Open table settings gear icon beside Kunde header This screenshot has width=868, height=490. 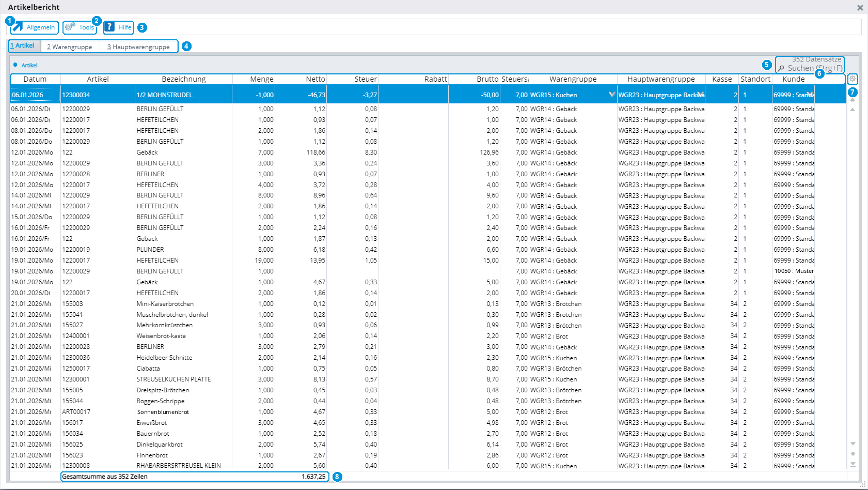pyautogui.click(x=853, y=79)
